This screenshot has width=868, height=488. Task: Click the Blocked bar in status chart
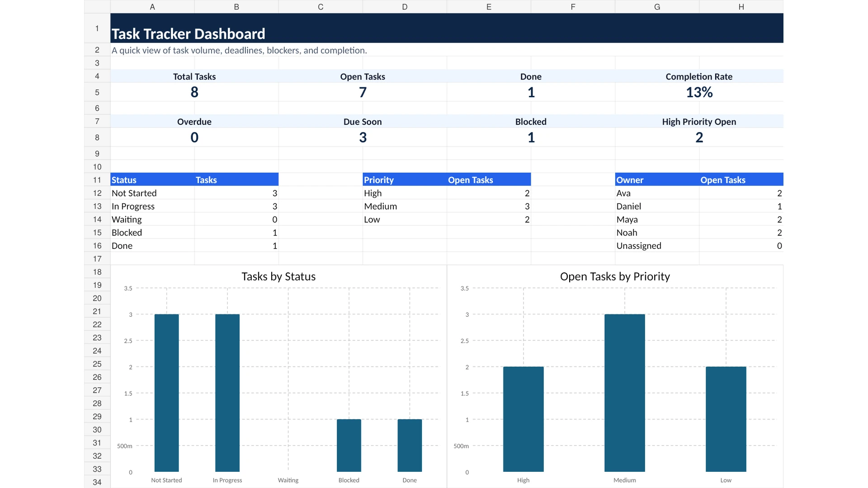point(349,446)
